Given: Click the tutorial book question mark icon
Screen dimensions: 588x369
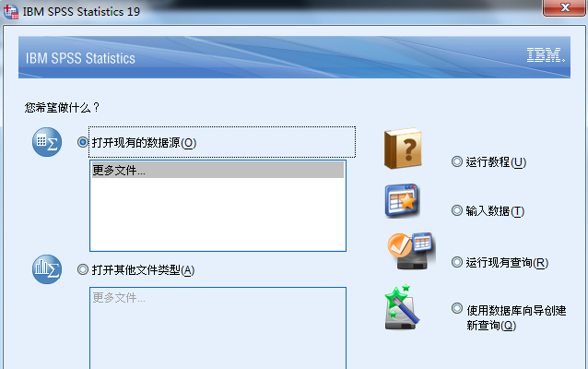Looking at the screenshot, I should [403, 148].
